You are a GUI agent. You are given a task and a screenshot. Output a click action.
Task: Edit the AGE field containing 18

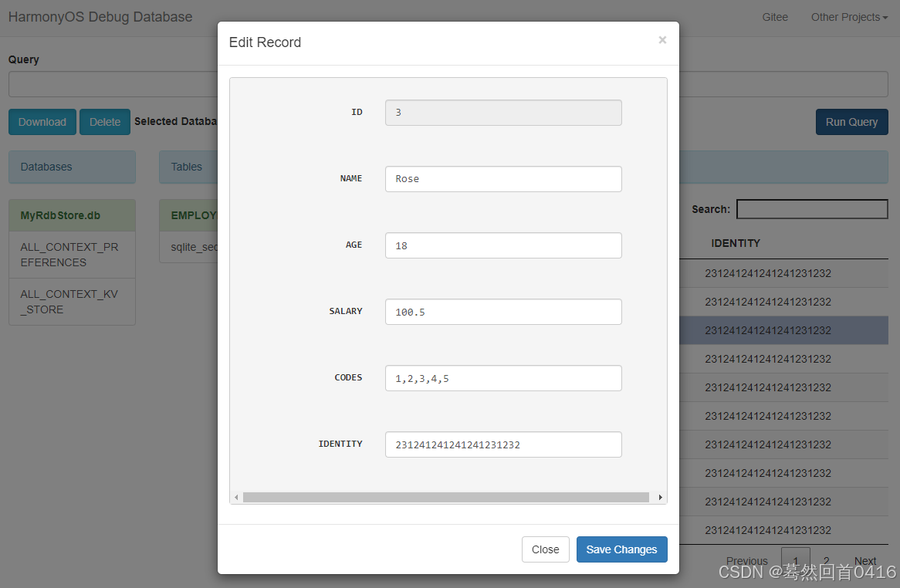(503, 245)
